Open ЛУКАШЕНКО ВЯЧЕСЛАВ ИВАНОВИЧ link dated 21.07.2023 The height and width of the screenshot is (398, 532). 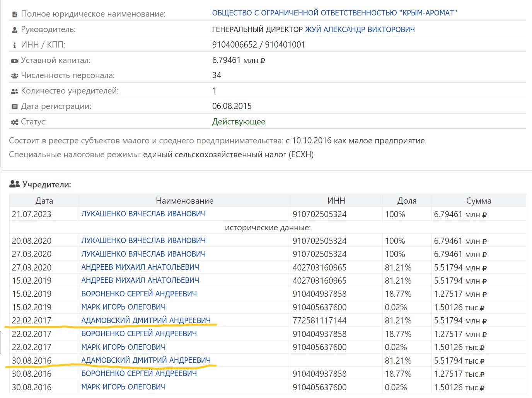point(143,214)
